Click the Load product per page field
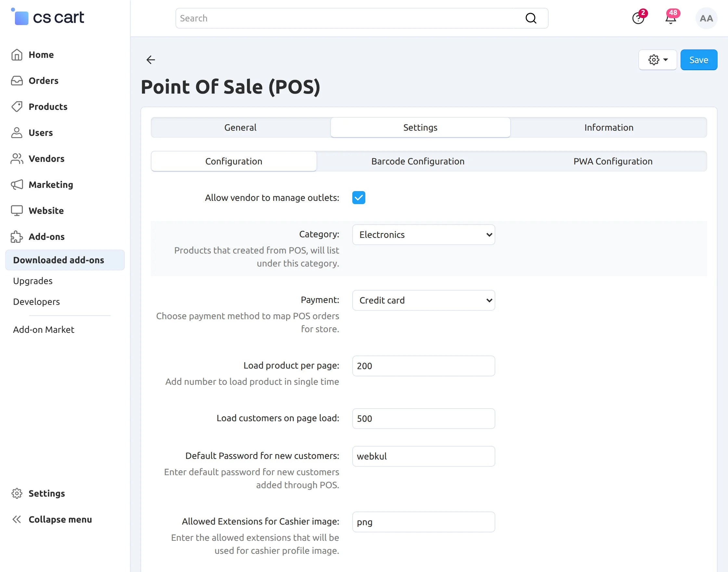 click(x=423, y=366)
